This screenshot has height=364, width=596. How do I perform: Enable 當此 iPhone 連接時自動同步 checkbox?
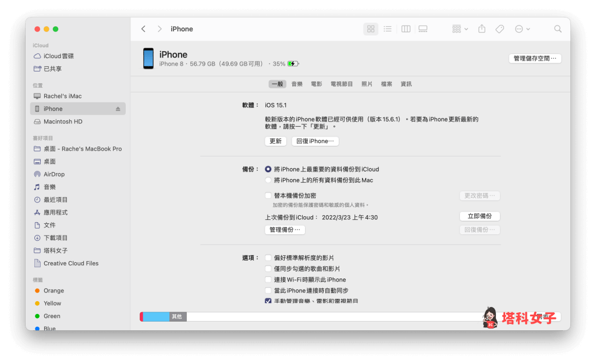pos(268,291)
